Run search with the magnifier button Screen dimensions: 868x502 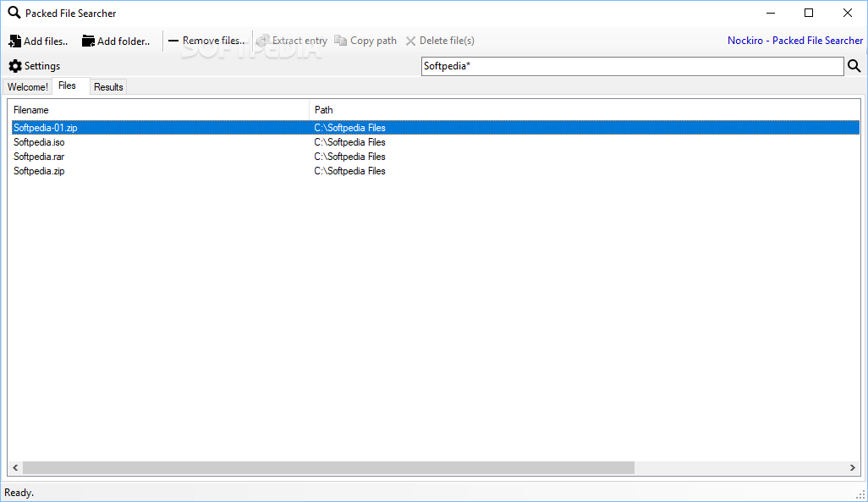pos(854,66)
